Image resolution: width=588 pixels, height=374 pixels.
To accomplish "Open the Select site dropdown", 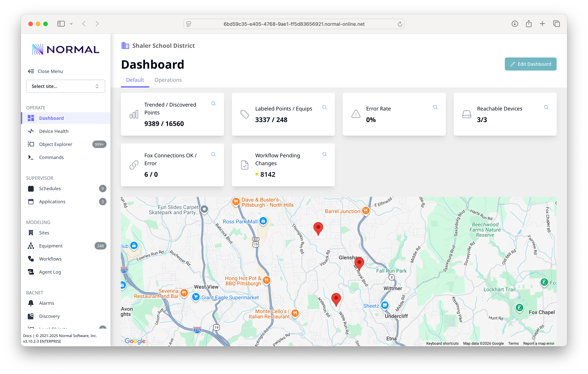I will point(65,86).
